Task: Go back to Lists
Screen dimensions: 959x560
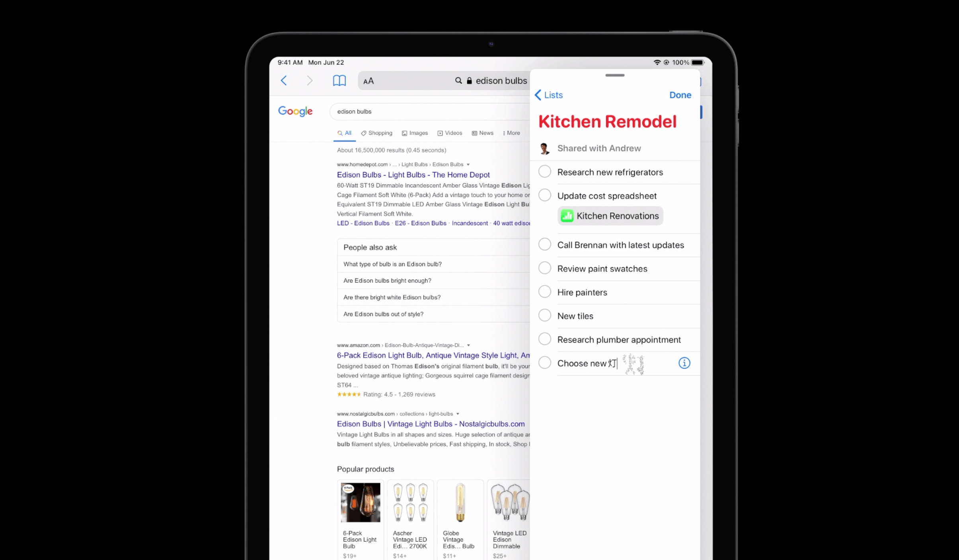Action: (549, 95)
